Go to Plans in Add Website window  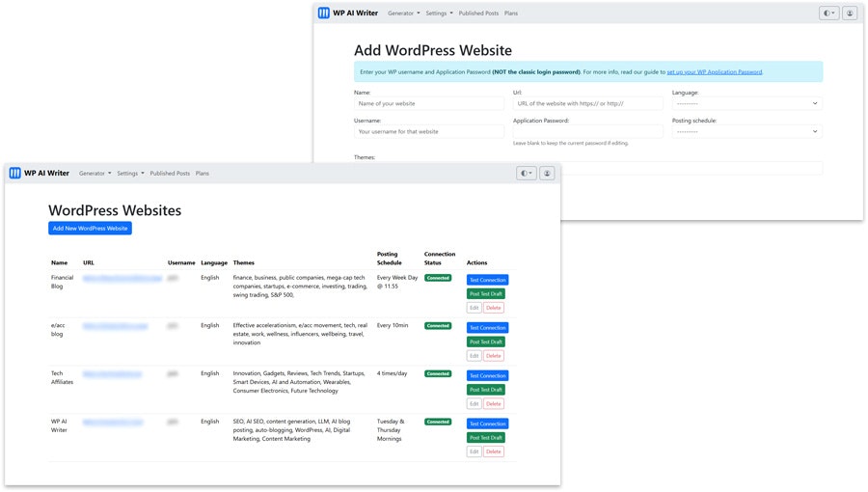coord(511,14)
